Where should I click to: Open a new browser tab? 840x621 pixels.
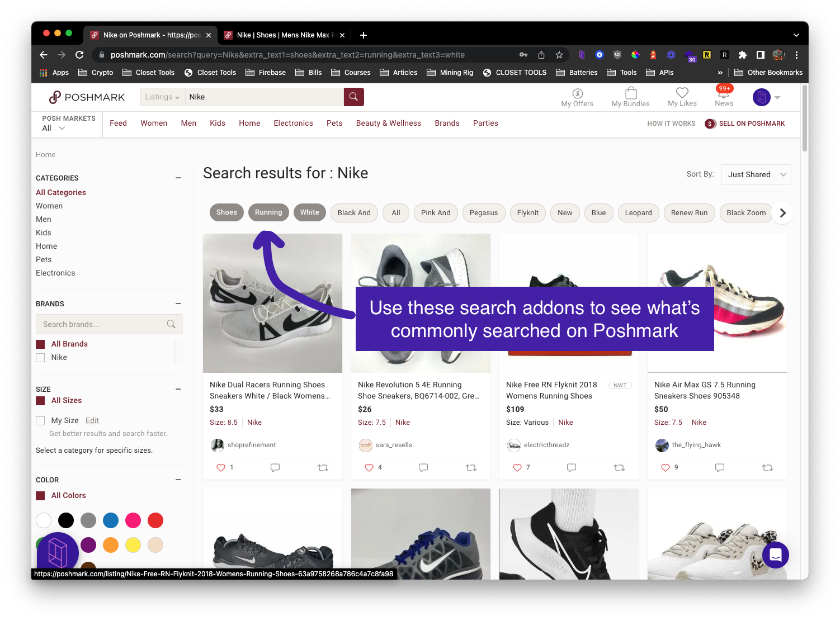coord(364,35)
